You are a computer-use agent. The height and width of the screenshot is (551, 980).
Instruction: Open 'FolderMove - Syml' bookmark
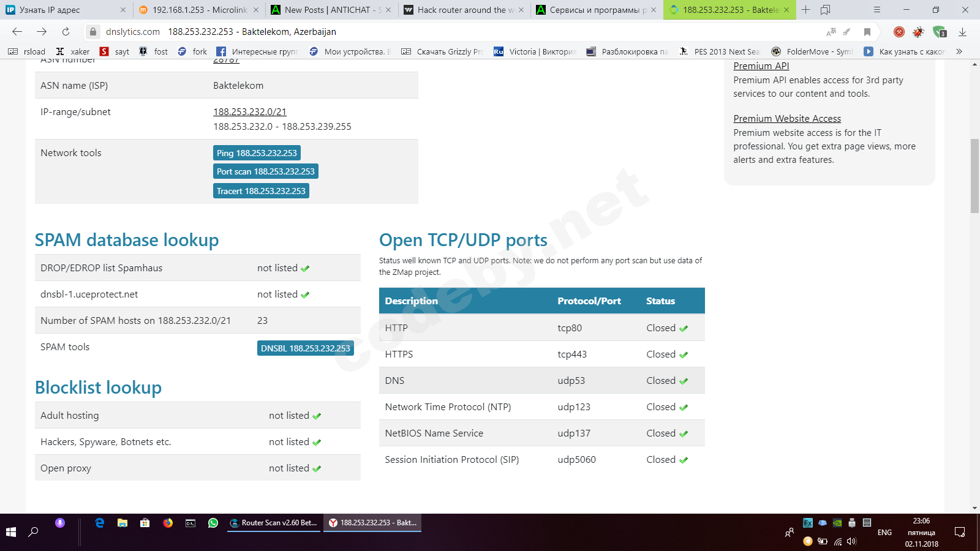(x=812, y=51)
